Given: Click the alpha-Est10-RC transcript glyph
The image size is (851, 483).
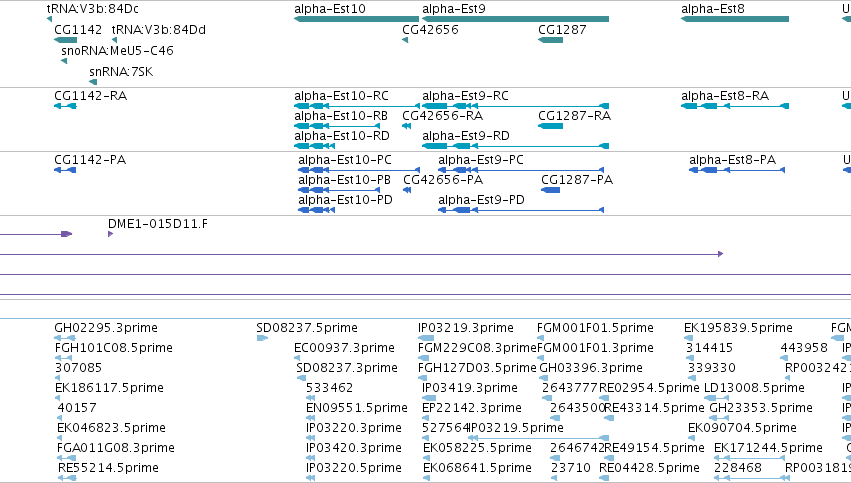Looking at the screenshot, I should point(357,106).
